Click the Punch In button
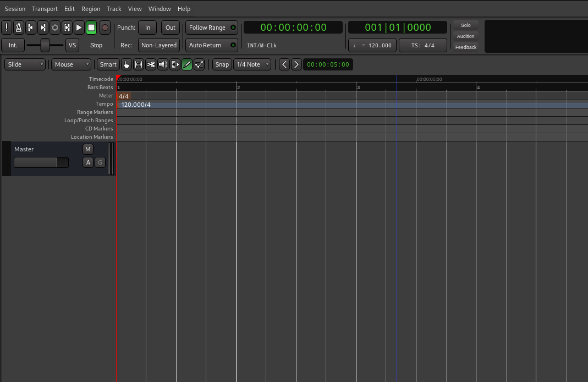588x382 pixels. point(147,28)
